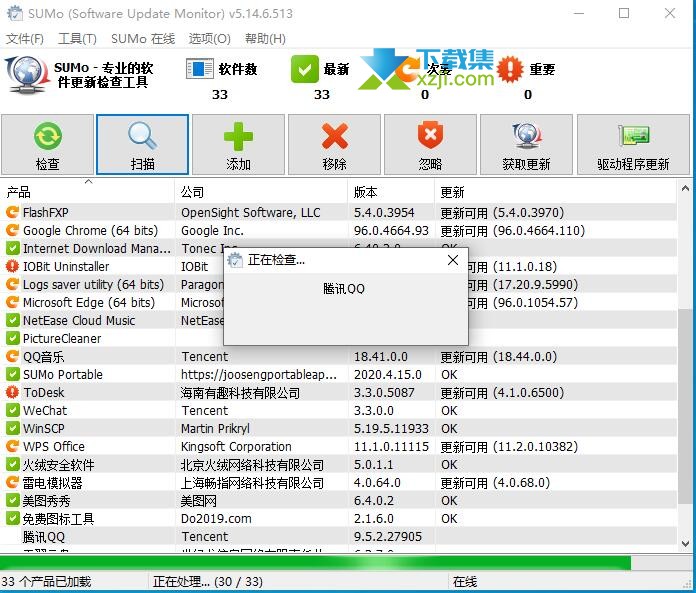Click status bar 正在处理... (30 / 33)
696x593 pixels.
[208, 581]
